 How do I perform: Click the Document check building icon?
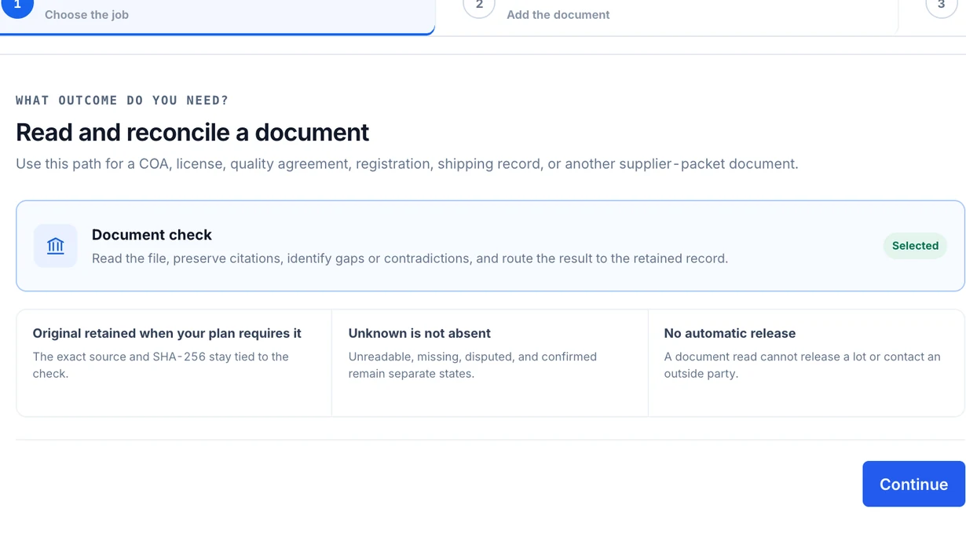[56, 246]
